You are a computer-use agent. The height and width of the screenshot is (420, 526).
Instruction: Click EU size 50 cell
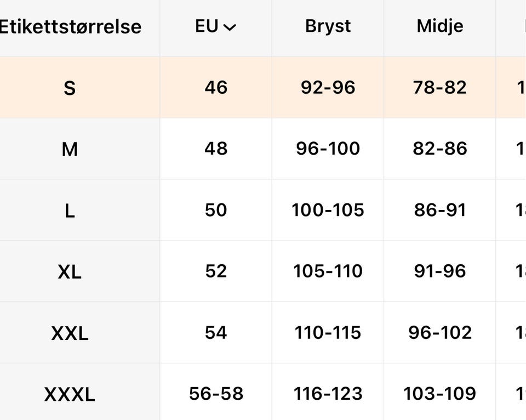click(x=216, y=210)
